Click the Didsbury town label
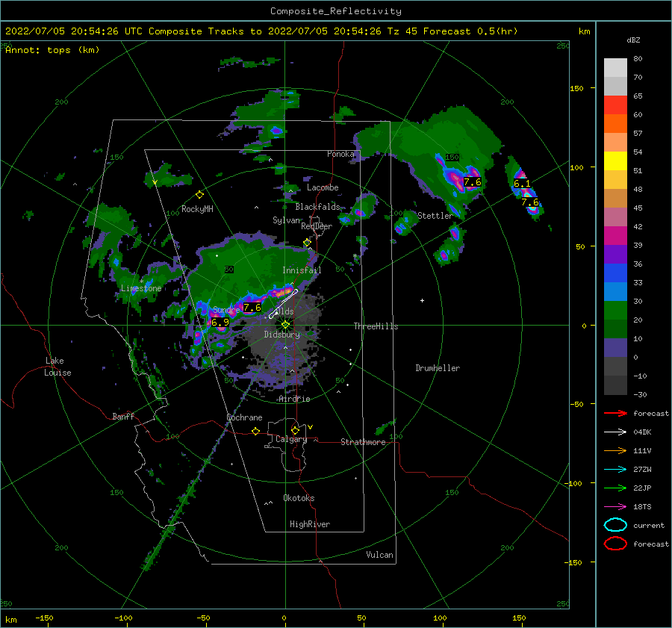Image resolution: width=672 pixels, height=628 pixels. (281, 335)
